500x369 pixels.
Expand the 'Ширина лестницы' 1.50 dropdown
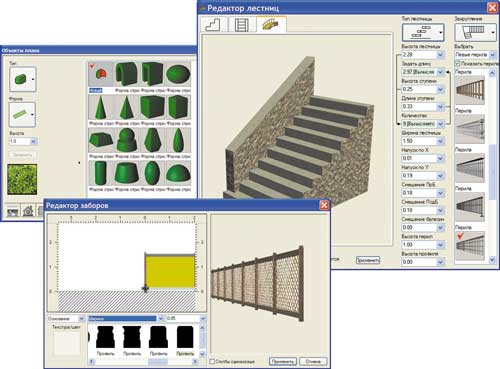coord(440,141)
